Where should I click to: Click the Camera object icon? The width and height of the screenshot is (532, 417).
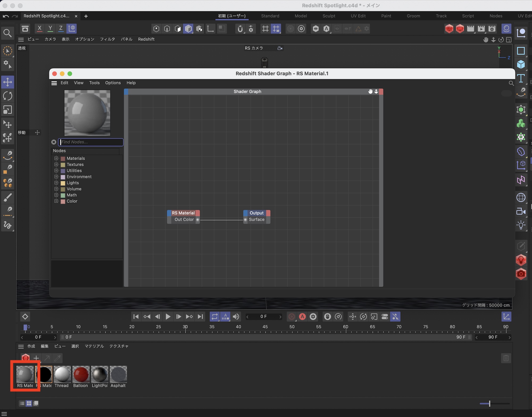point(521,211)
